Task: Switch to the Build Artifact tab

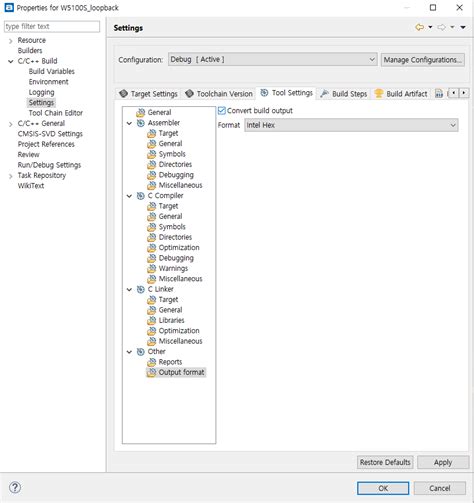Action: [x=401, y=94]
